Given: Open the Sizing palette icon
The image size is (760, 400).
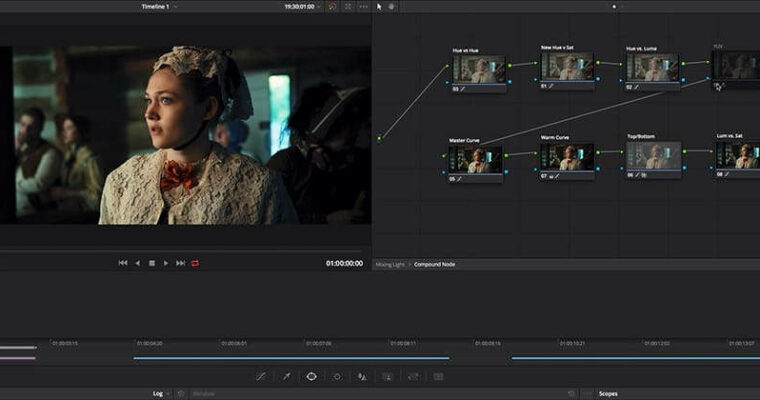Looking at the screenshot, I should pyautogui.click(x=413, y=376).
